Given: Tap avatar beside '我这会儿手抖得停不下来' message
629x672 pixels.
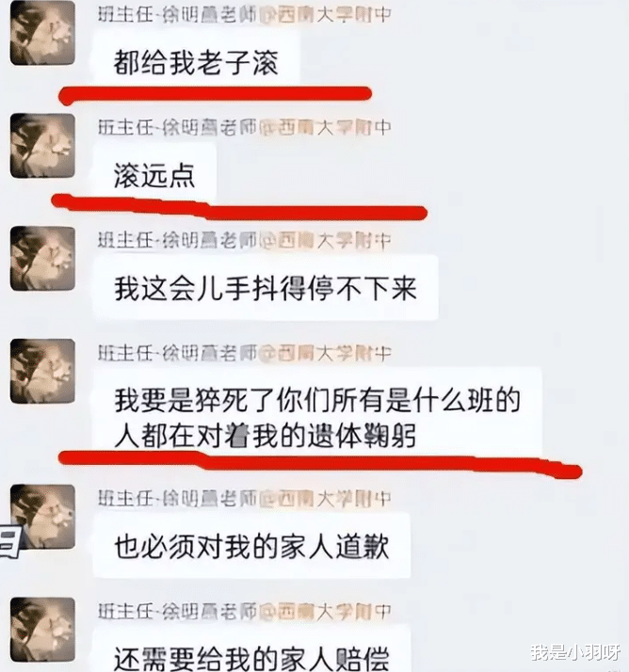Looking at the screenshot, I should (42, 259).
